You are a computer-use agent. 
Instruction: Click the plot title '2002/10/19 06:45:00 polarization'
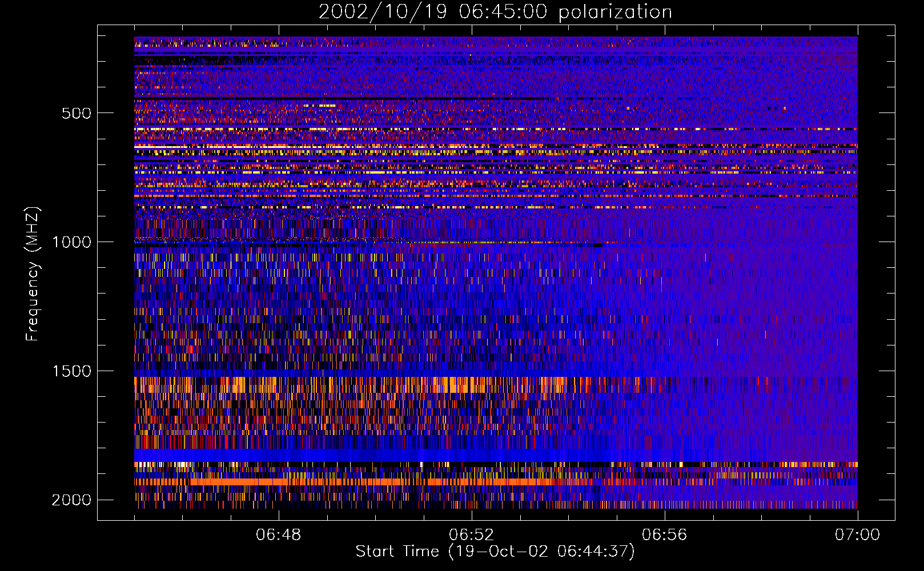(x=495, y=12)
